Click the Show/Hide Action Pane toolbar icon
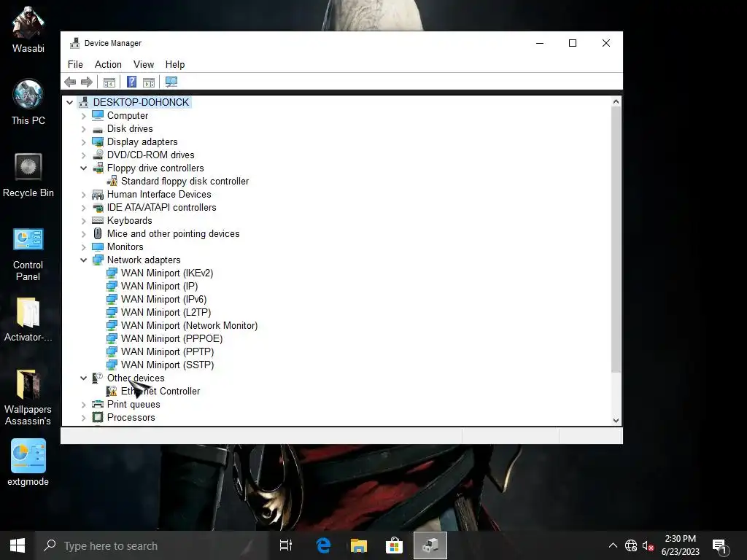Screen dimensions: 747x560 click(149, 82)
